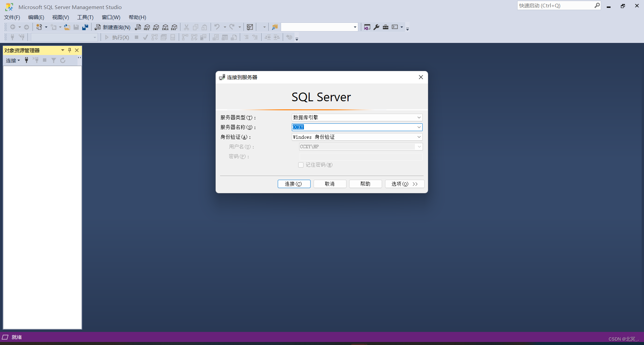The height and width of the screenshot is (345, 644).
Task: Toggle the 记住密码 checkbox
Action: coord(301,165)
